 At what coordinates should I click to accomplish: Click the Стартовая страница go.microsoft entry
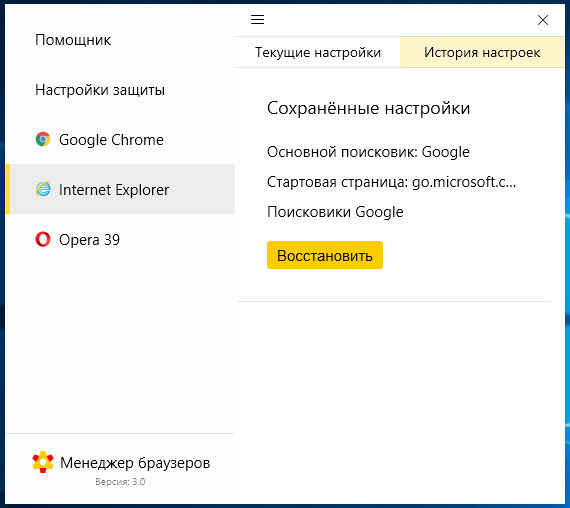[x=392, y=182]
